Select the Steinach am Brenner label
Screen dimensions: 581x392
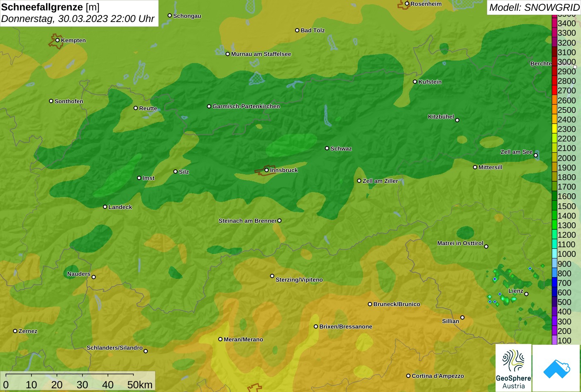pos(247,221)
